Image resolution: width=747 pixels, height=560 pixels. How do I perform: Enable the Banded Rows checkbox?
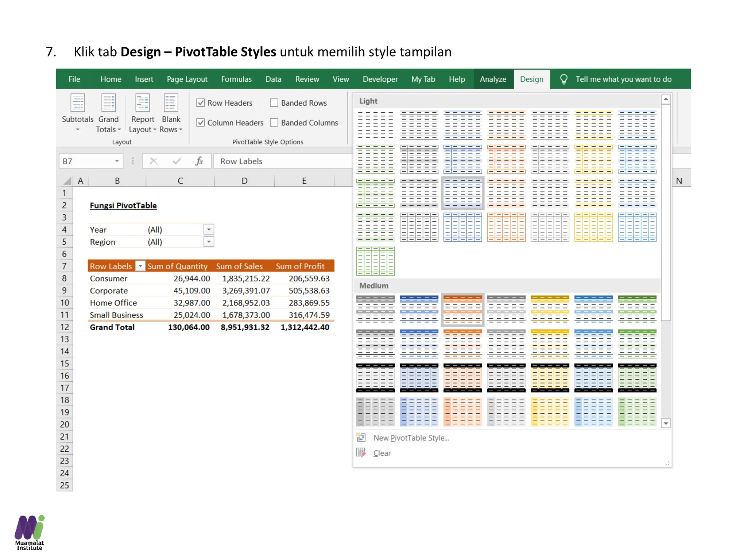(274, 103)
